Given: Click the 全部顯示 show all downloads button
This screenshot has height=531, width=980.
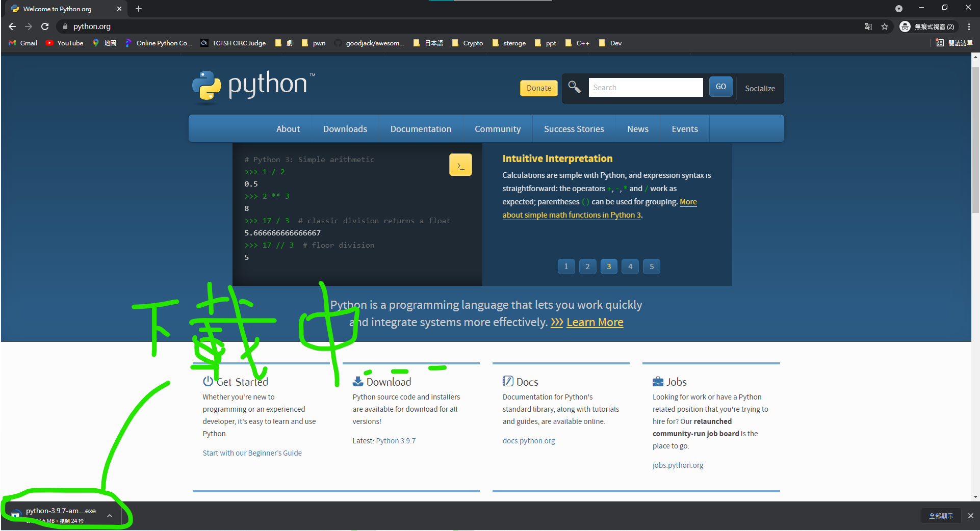Looking at the screenshot, I should 941,516.
